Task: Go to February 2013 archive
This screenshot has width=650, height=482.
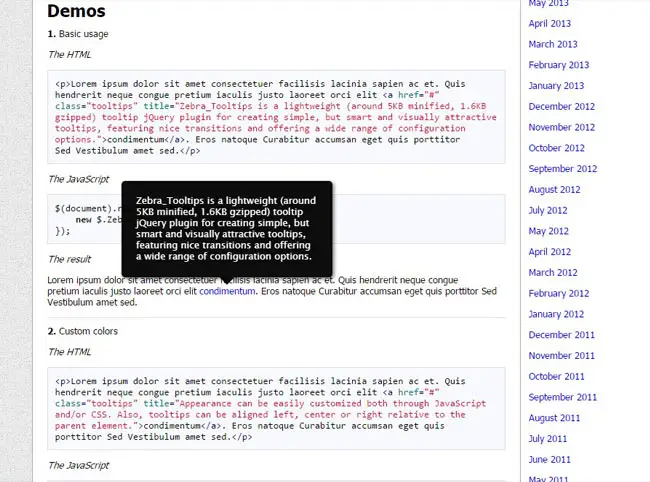Action: 559,65
